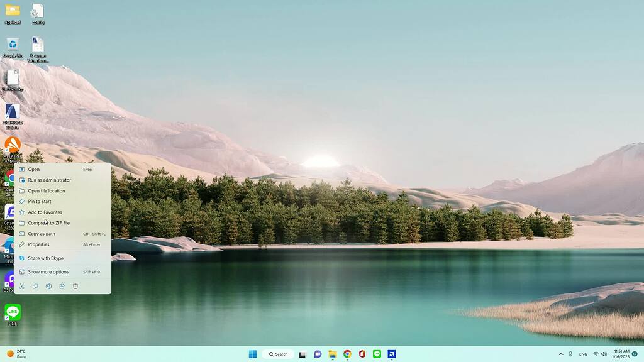Select the ARCHICAD desktop shortcut
The width and height of the screenshot is (644, 362).
pos(13,114)
